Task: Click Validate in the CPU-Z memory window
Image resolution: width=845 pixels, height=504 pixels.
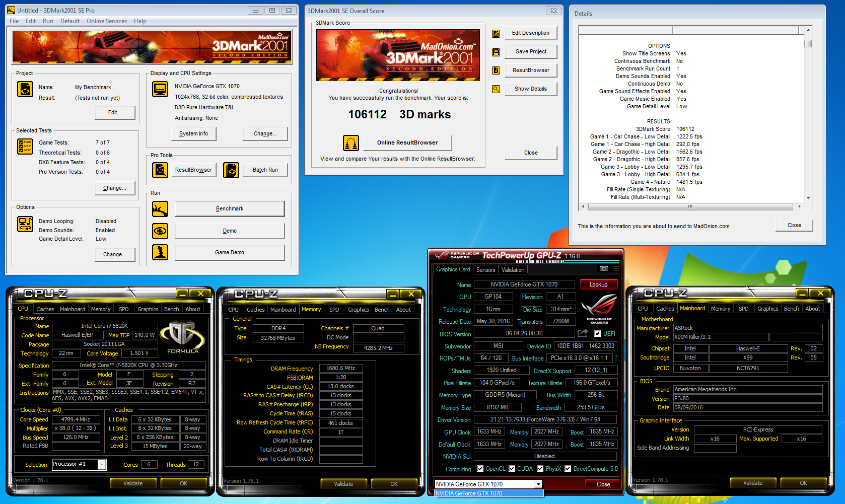Action: coord(344,484)
